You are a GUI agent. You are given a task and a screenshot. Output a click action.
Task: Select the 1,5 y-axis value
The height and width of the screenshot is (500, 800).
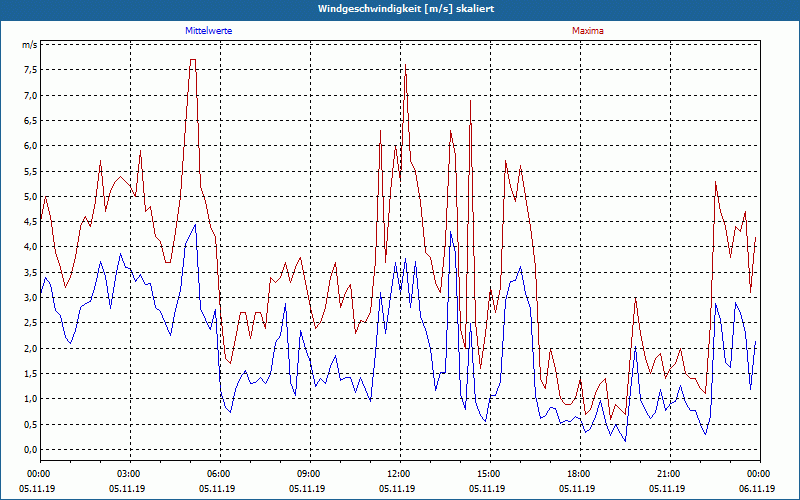(31, 373)
